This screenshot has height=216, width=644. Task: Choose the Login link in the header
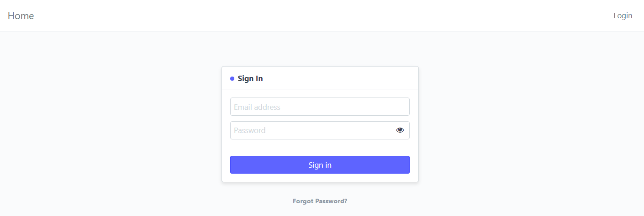click(x=623, y=15)
